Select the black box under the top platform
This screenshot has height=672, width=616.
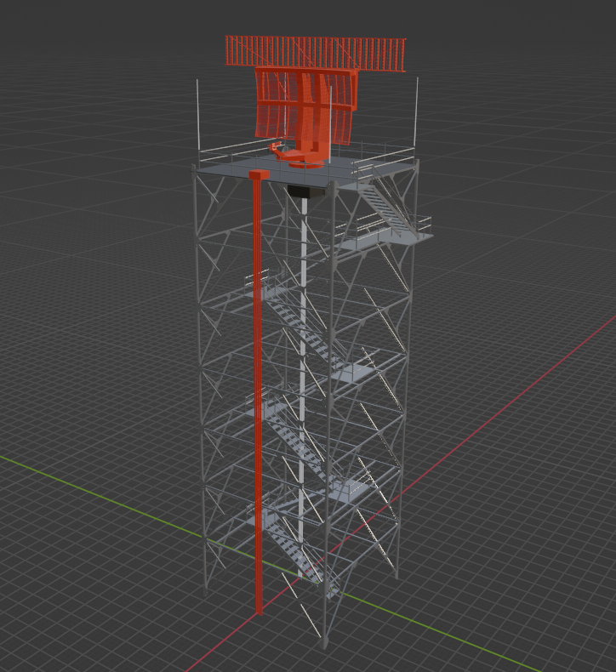(305, 191)
